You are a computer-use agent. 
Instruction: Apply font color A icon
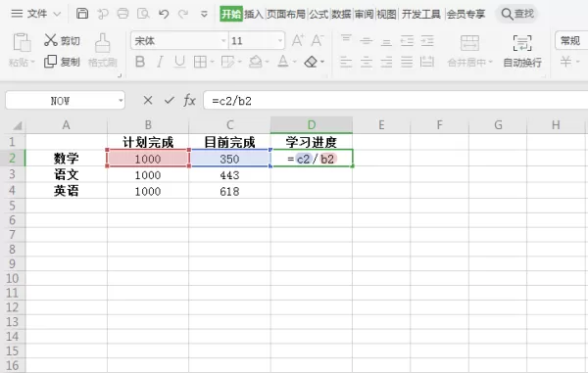283,62
